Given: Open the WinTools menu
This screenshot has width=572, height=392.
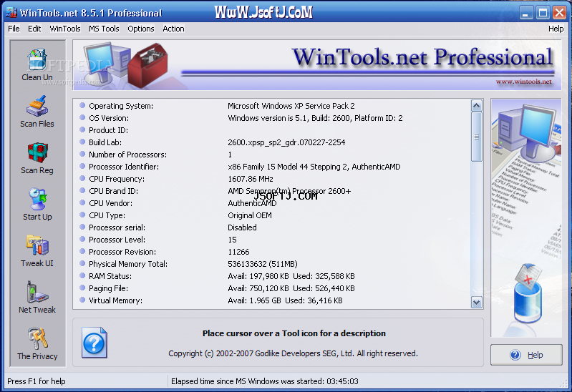Looking at the screenshot, I should (65, 29).
